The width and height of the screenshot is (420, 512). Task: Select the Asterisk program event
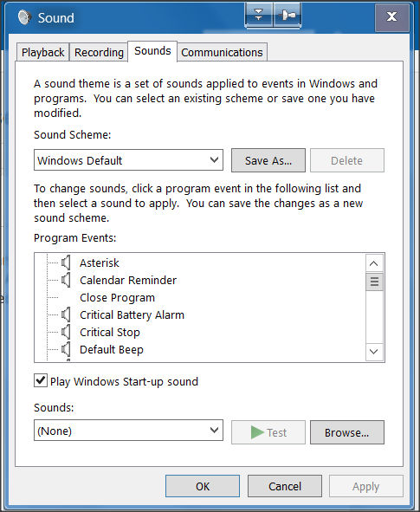[x=100, y=262]
